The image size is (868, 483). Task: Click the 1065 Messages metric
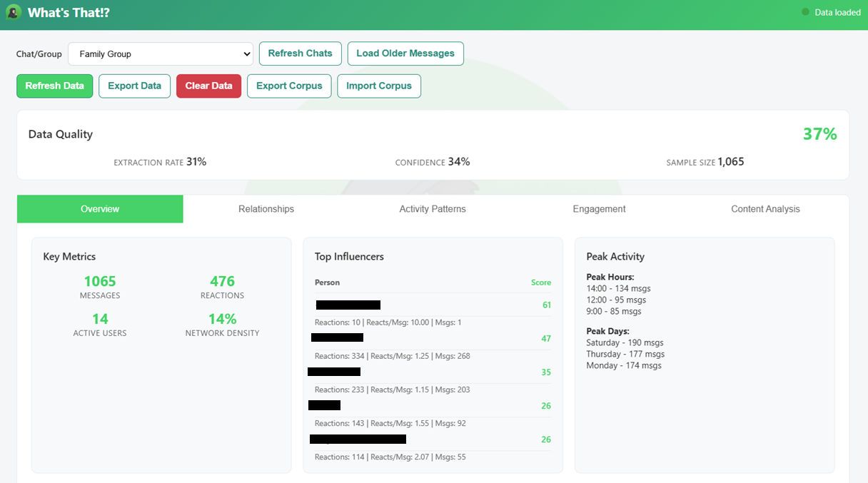(100, 282)
